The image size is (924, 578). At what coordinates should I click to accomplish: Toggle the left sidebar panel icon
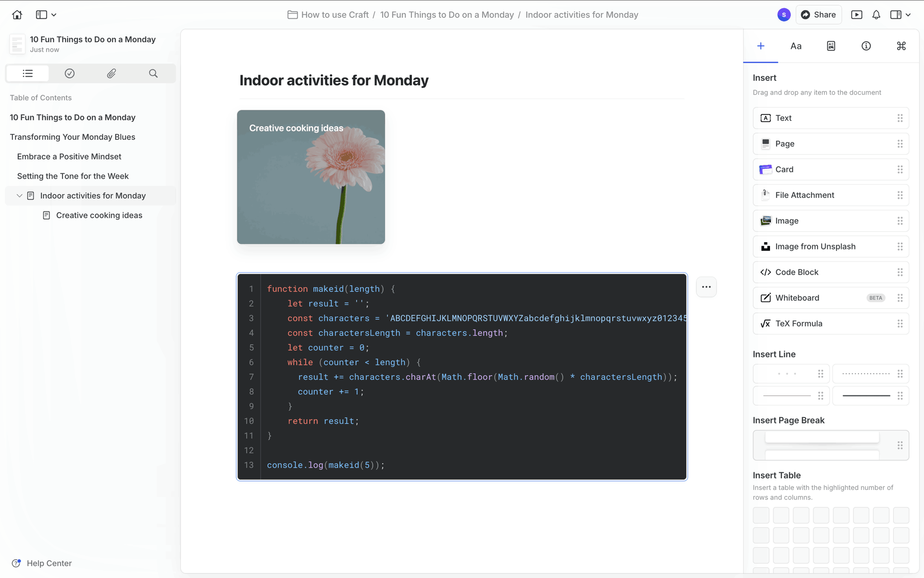point(41,14)
